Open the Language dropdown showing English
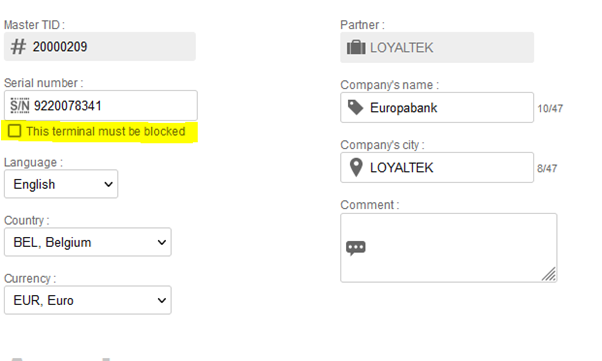 61,184
